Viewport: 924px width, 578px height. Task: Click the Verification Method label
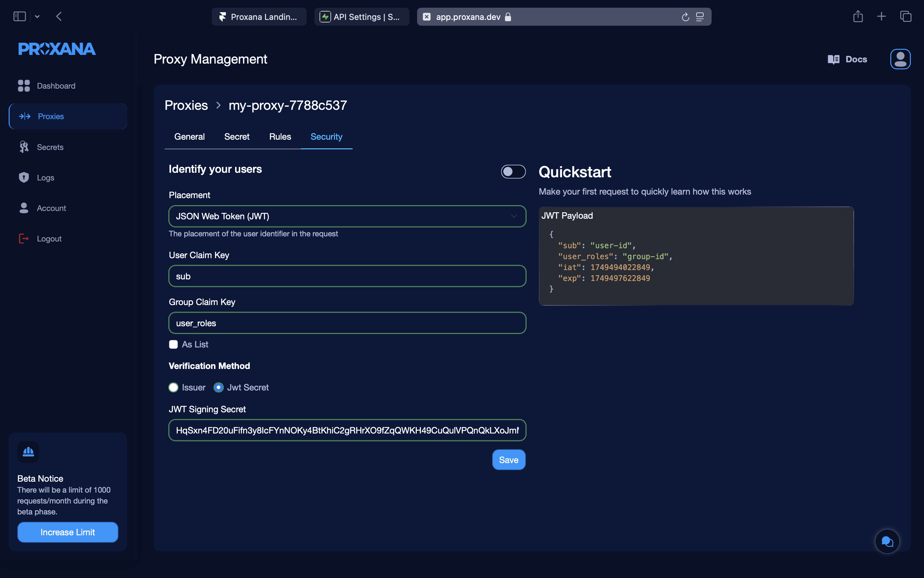(209, 366)
